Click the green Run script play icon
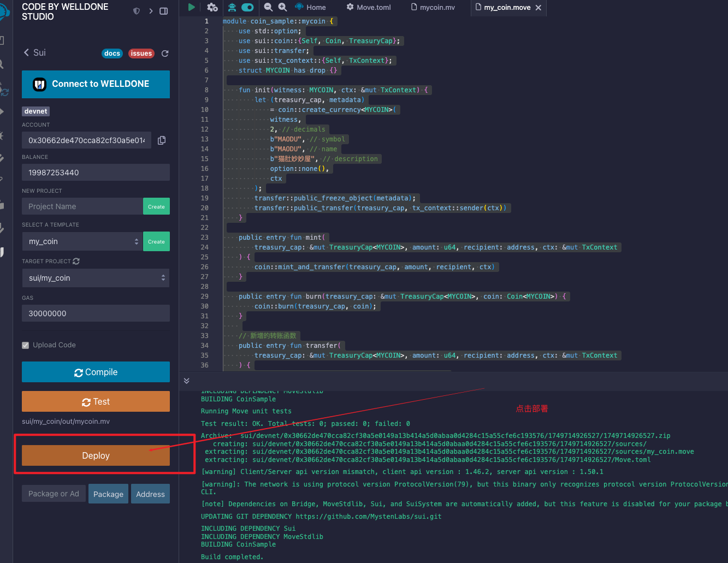This screenshot has width=728, height=563. coord(192,7)
